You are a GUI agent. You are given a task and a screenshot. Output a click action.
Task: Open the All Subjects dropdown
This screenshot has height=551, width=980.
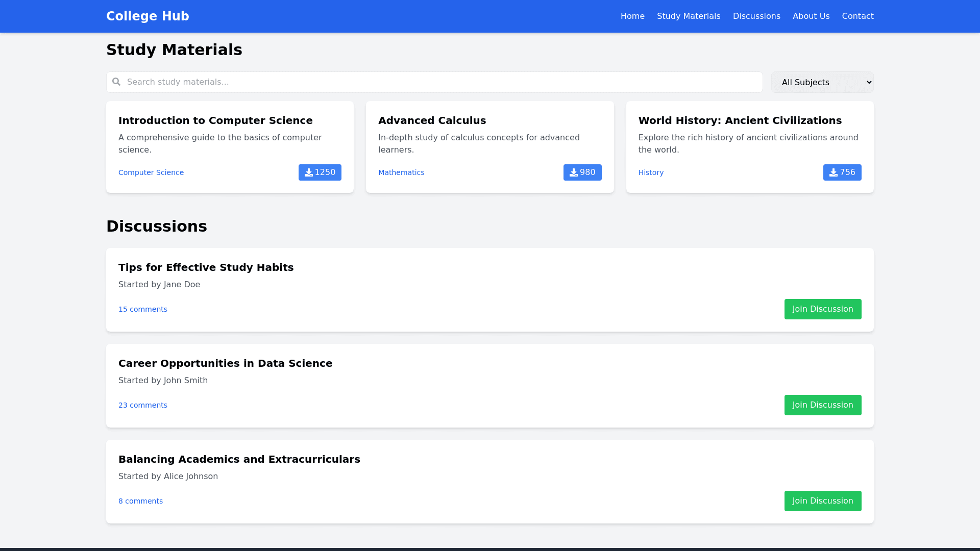pos(822,82)
